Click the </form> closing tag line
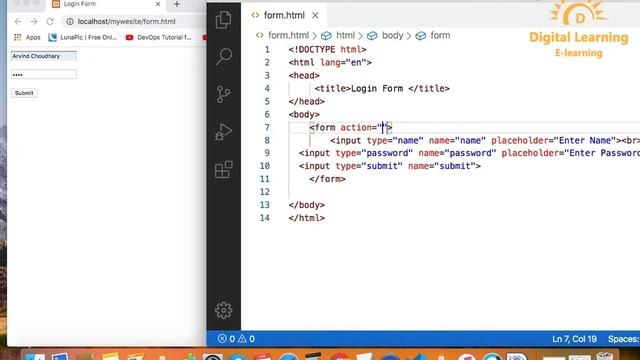 (327, 179)
